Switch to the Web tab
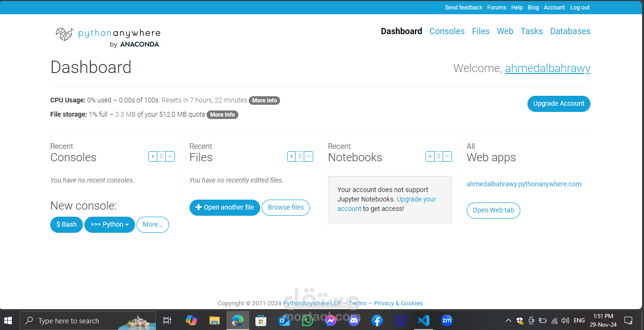Image resolution: width=644 pixels, height=330 pixels. coord(505,31)
